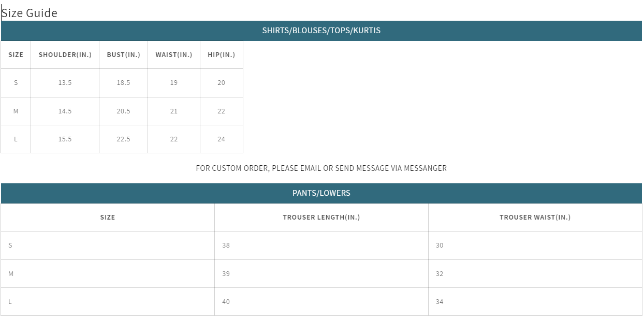Click the WAIST(IN.) column header
The height and width of the screenshot is (319, 644).
(173, 55)
